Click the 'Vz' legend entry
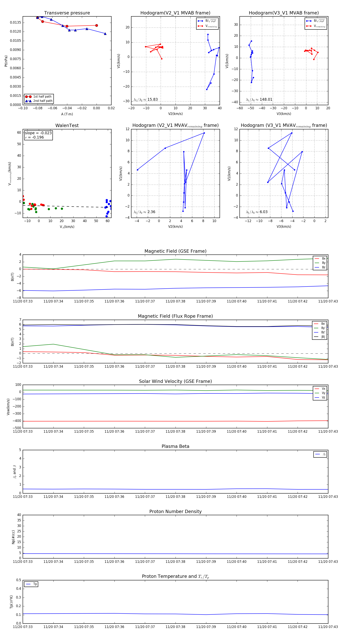This screenshot has width=351, height=644. click(320, 397)
